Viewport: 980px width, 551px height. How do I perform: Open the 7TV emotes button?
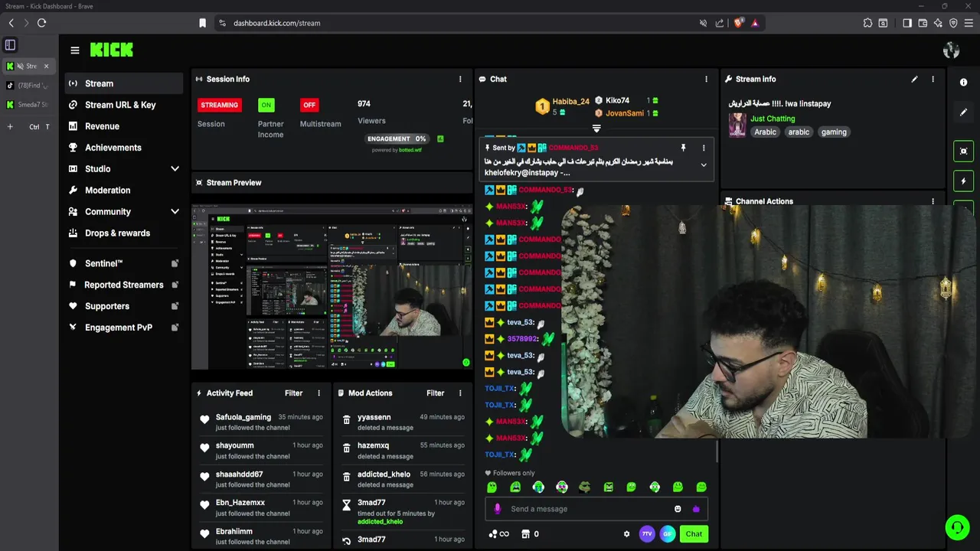(x=647, y=533)
